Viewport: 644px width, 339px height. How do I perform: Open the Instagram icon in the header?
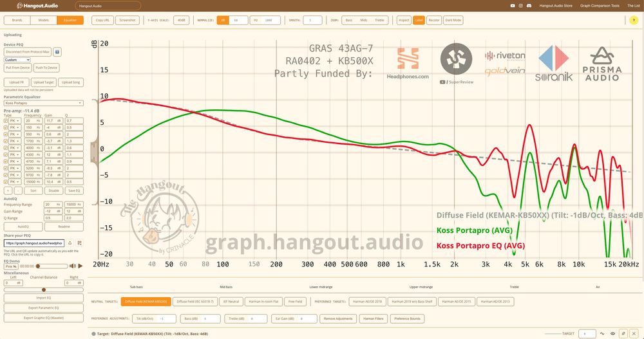pos(520,6)
